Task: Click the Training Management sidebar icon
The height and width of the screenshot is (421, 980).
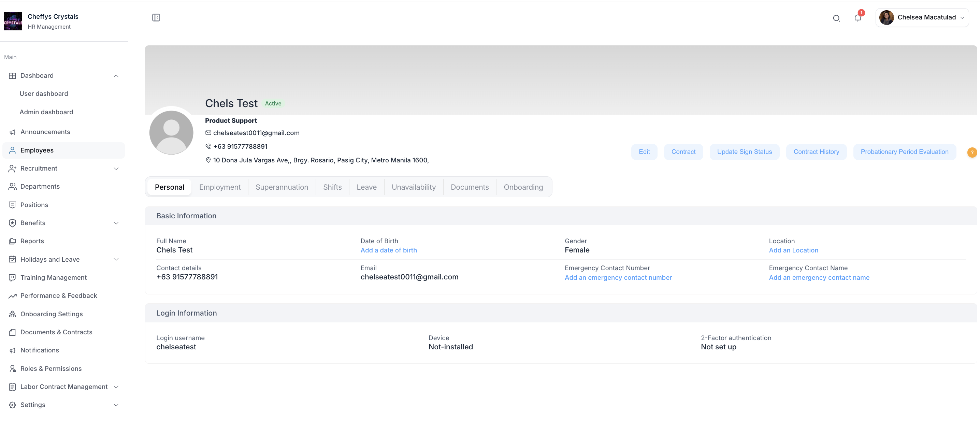Action: pyautogui.click(x=12, y=278)
